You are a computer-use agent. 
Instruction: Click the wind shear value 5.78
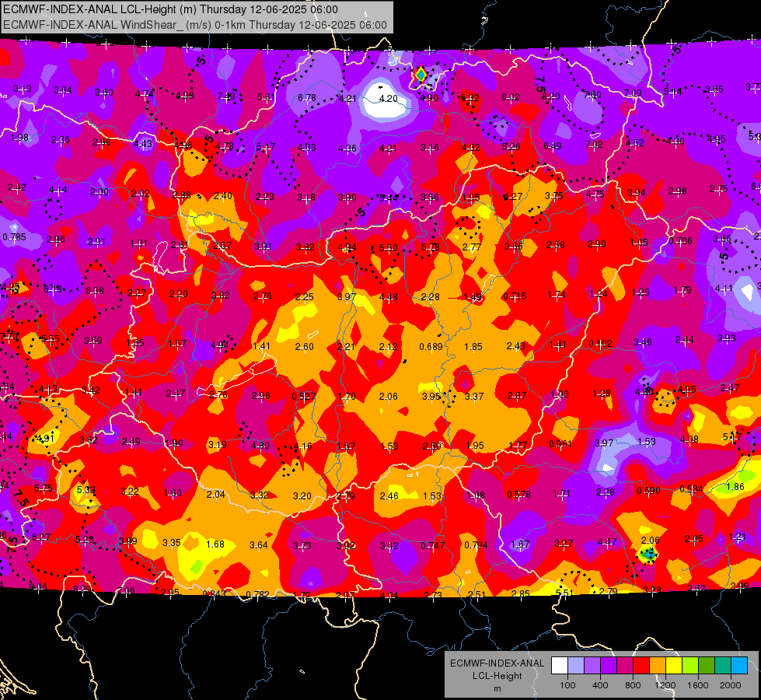430,247
